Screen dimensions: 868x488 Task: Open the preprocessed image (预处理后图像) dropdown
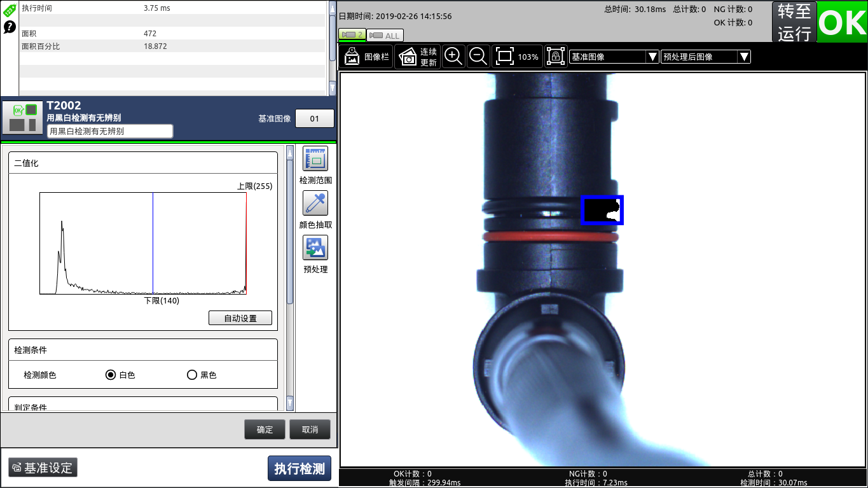(x=706, y=57)
